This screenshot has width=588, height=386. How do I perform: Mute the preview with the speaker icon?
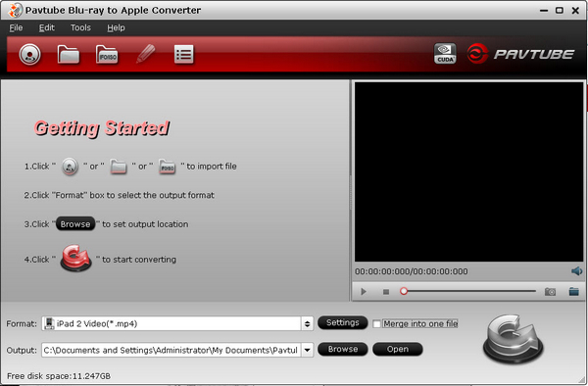pos(577,271)
